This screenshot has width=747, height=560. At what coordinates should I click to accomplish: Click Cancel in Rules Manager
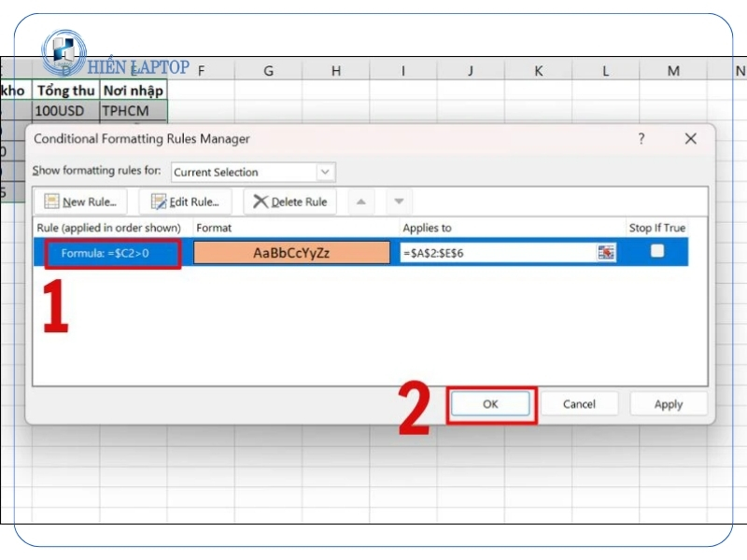tap(579, 404)
